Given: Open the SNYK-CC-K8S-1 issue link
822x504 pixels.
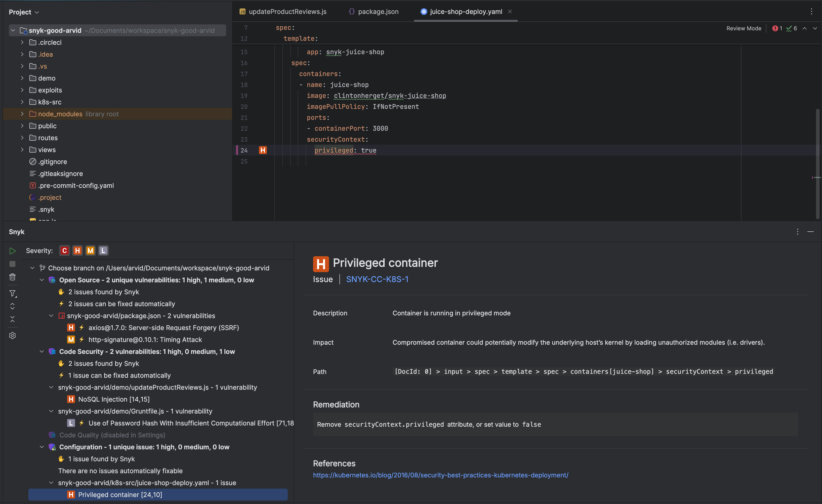Looking at the screenshot, I should (x=377, y=279).
